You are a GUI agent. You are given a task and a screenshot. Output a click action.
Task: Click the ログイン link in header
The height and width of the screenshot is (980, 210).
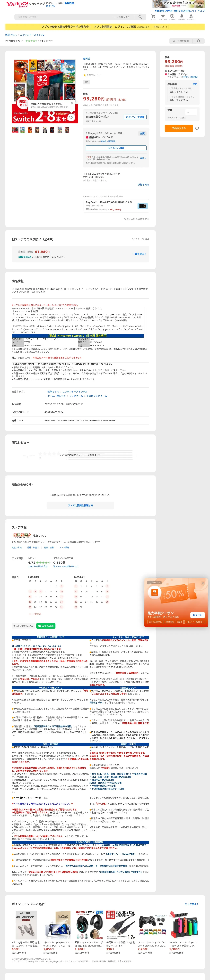(51, 6)
